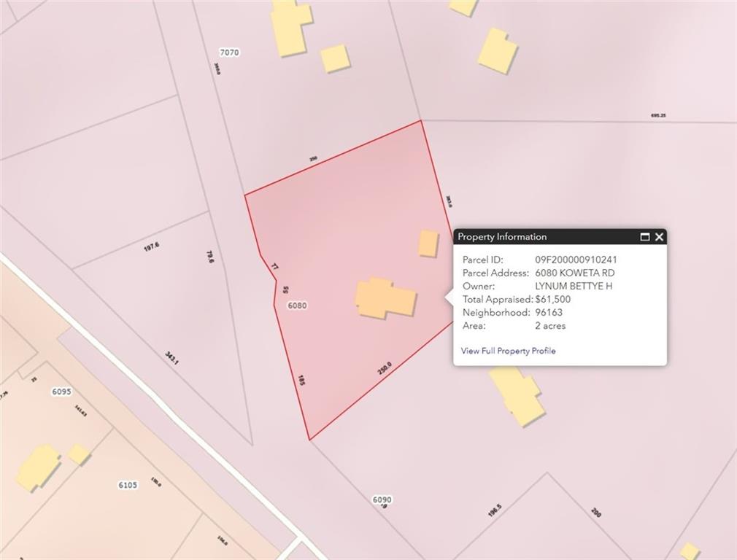Viewport: 737px width, 560px height.
Task: Select the 6105 parcel label
Action: click(x=128, y=485)
